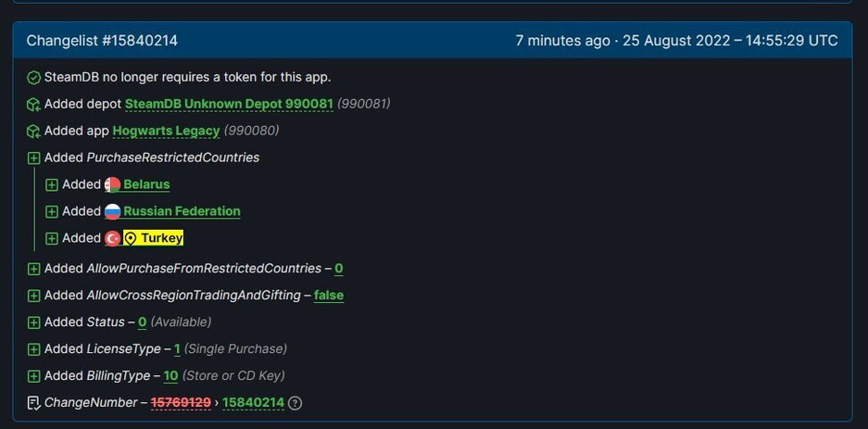
Task: Click the AllowPurchaseFromRestrictedCountries value 0
Action: tap(339, 269)
